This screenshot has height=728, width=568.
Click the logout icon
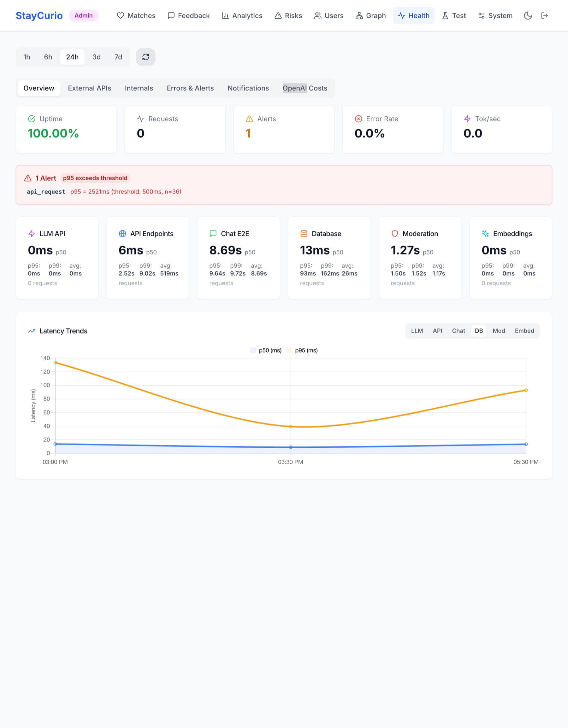tap(544, 16)
